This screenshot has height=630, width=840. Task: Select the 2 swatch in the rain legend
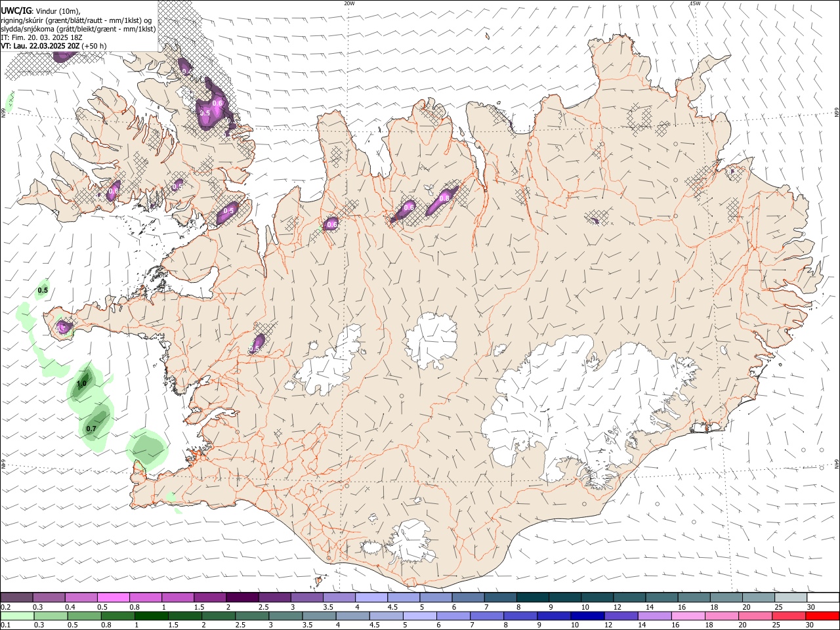[x=218, y=616]
